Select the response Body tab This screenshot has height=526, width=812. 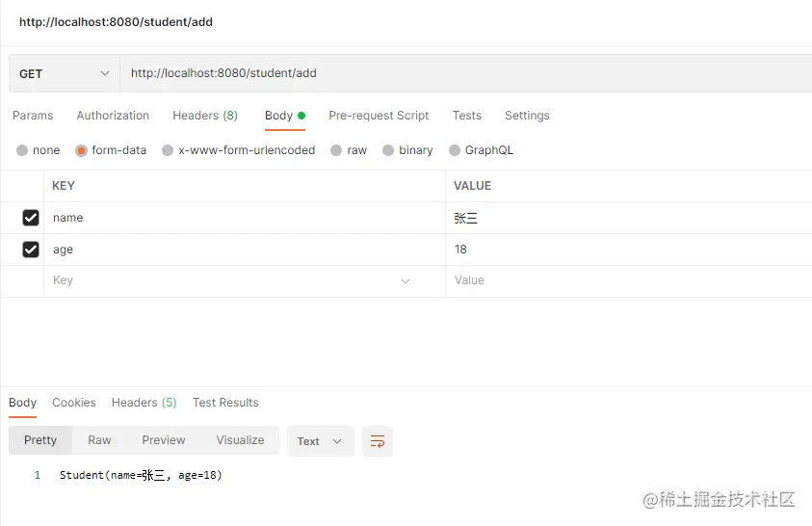pyautogui.click(x=23, y=403)
